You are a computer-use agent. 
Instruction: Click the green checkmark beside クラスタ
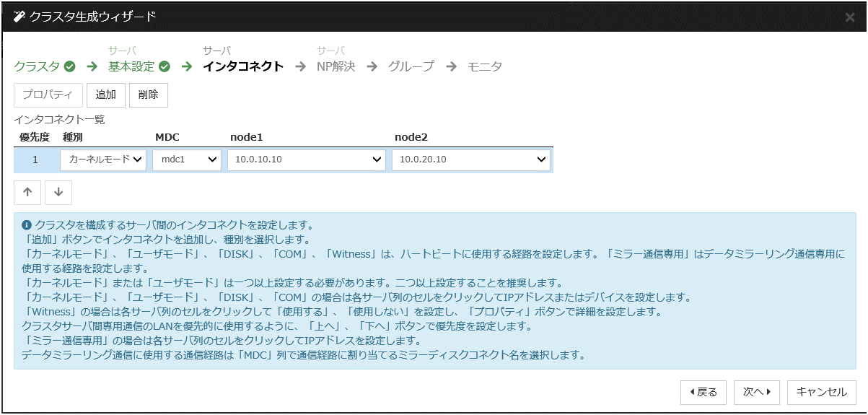[69, 66]
